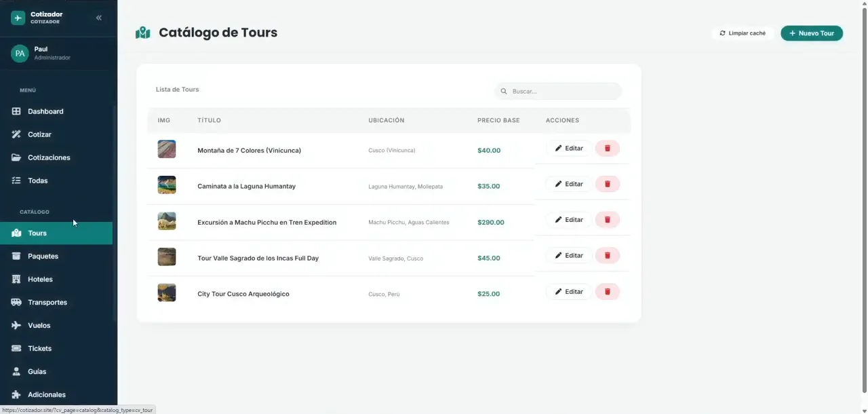This screenshot has width=868, height=414.
Task: Click the Dashboard grid icon
Action: pyautogui.click(x=16, y=111)
